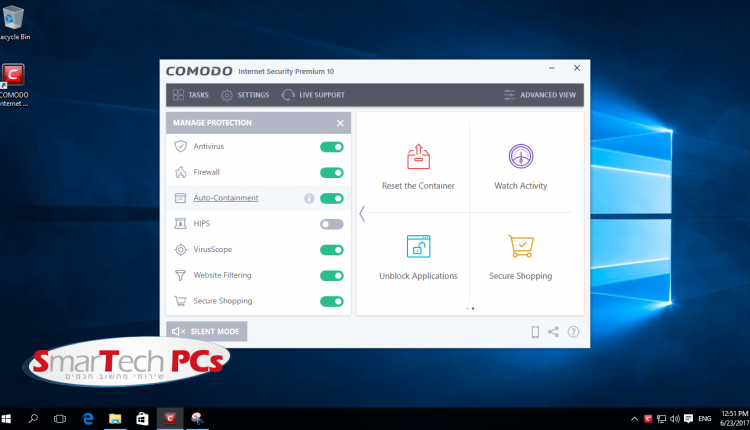Click Comodo taskbar button
The width and height of the screenshot is (750, 430).
point(170,419)
